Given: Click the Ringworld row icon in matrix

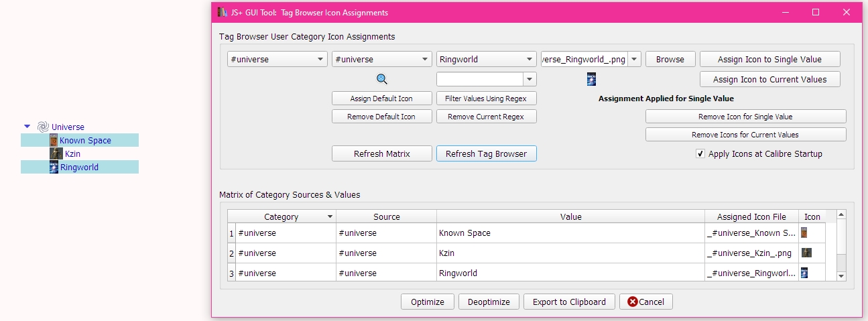Looking at the screenshot, I should [804, 273].
